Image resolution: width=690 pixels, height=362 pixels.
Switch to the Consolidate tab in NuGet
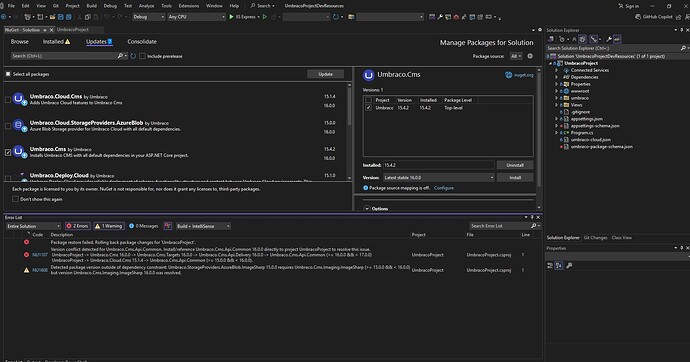click(142, 41)
